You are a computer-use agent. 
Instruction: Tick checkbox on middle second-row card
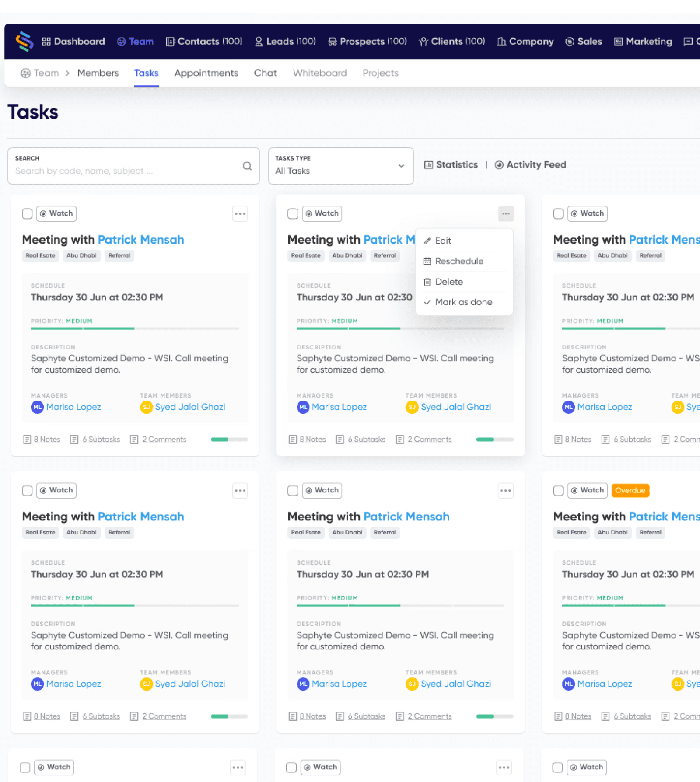click(293, 490)
